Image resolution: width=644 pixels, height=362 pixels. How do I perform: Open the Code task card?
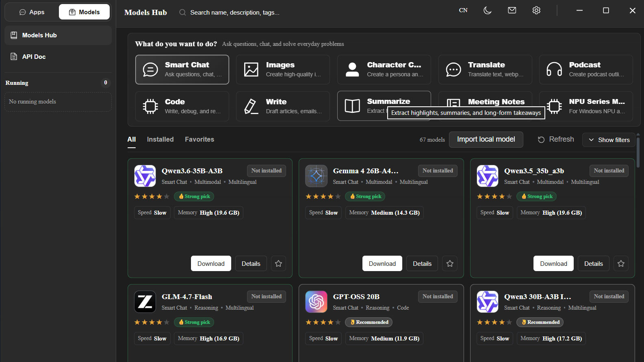182,106
